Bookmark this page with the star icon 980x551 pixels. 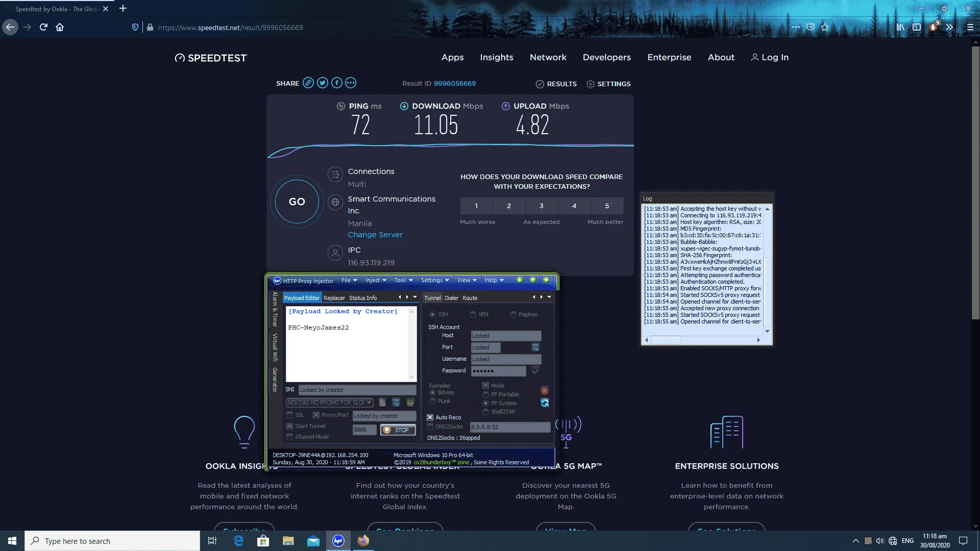(825, 27)
